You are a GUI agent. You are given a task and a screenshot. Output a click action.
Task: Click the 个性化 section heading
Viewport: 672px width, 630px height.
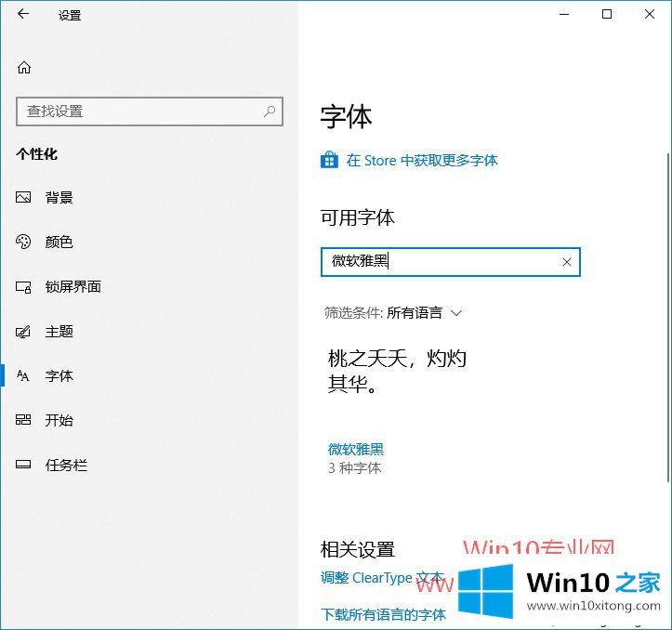pyautogui.click(x=37, y=154)
